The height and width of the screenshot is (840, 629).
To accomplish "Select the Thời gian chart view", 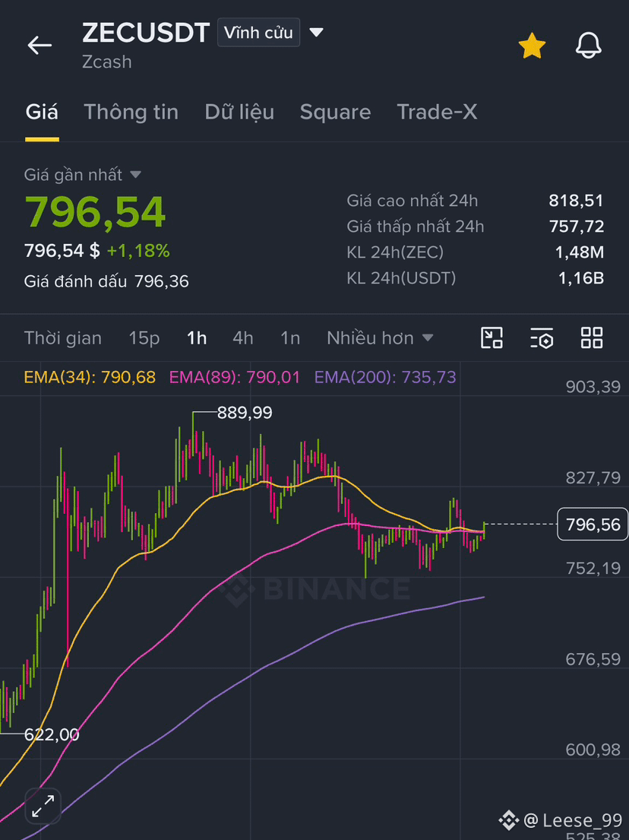I will 62,338.
